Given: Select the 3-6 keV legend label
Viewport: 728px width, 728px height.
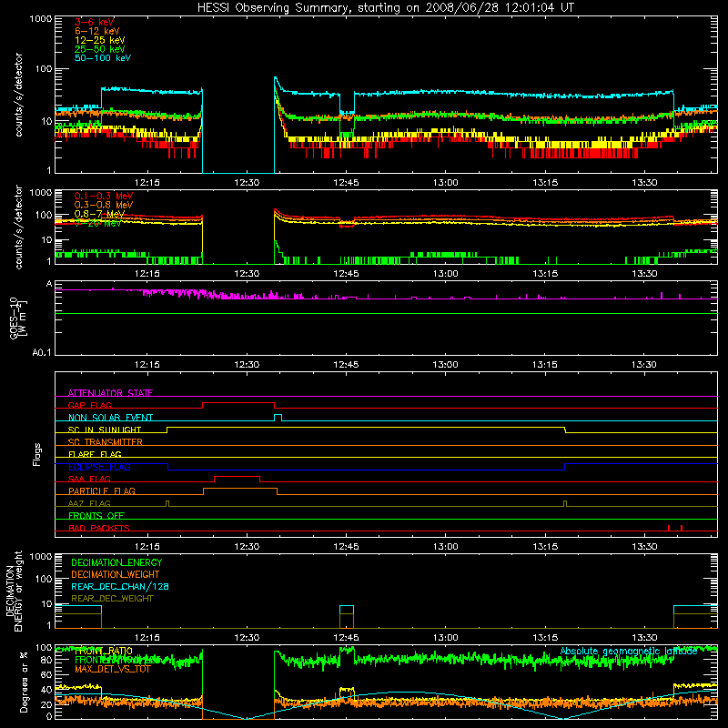Looking at the screenshot, I should click(95, 22).
